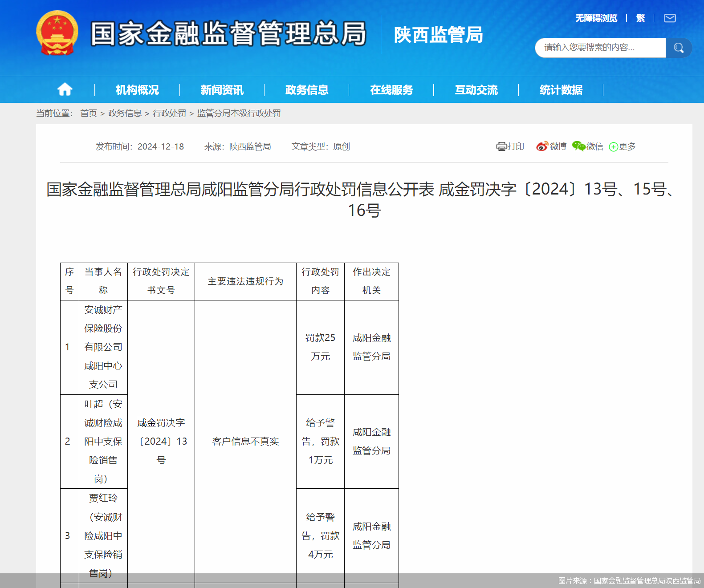Click the 序号 table header

[69, 281]
